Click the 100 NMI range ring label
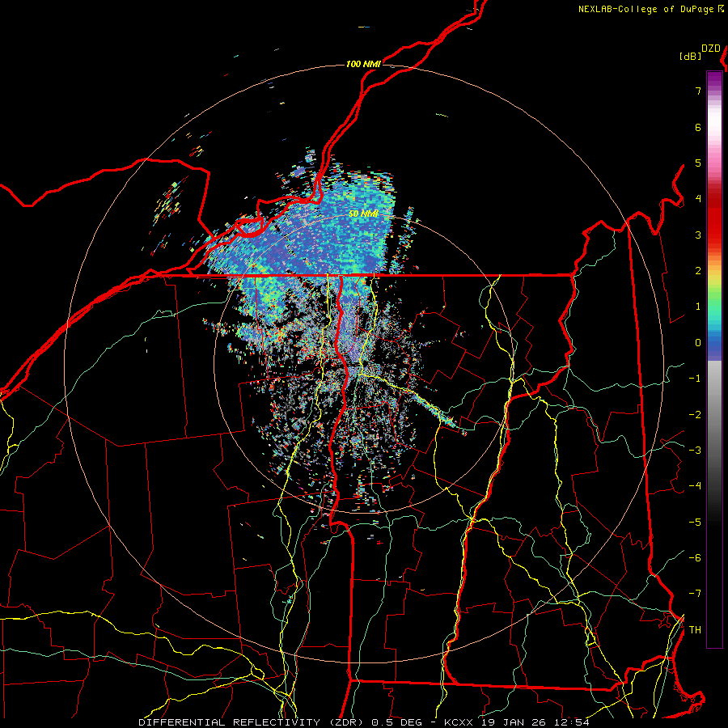The image size is (728, 728). (363, 64)
